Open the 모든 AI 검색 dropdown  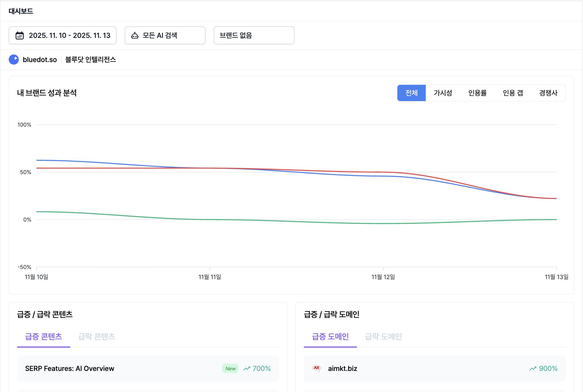(165, 35)
